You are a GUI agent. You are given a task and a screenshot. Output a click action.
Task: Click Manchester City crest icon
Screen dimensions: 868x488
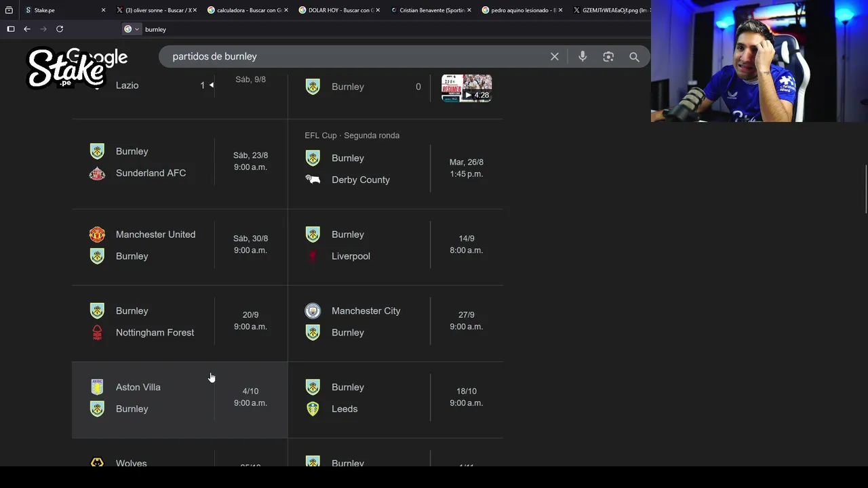(x=313, y=310)
